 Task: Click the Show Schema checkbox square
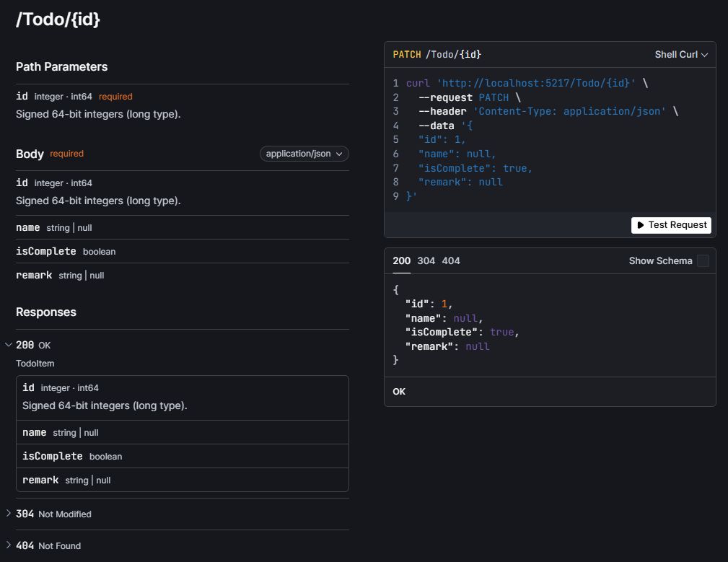click(x=702, y=260)
